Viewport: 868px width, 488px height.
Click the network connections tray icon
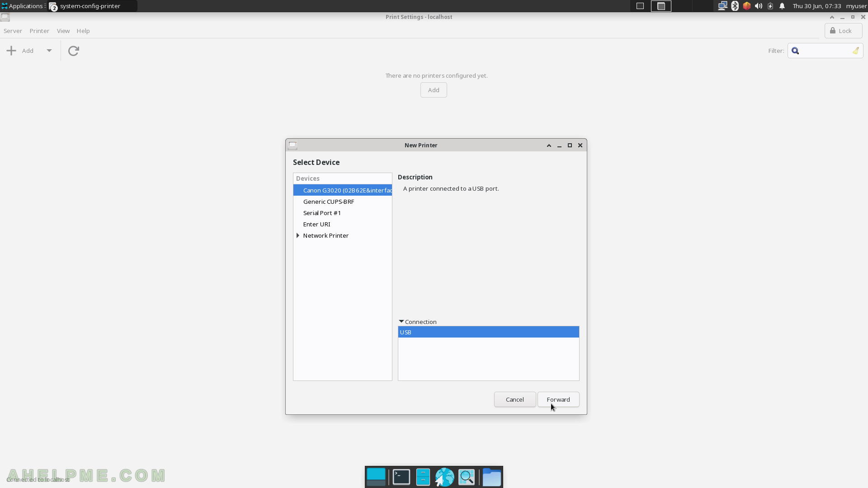point(722,6)
